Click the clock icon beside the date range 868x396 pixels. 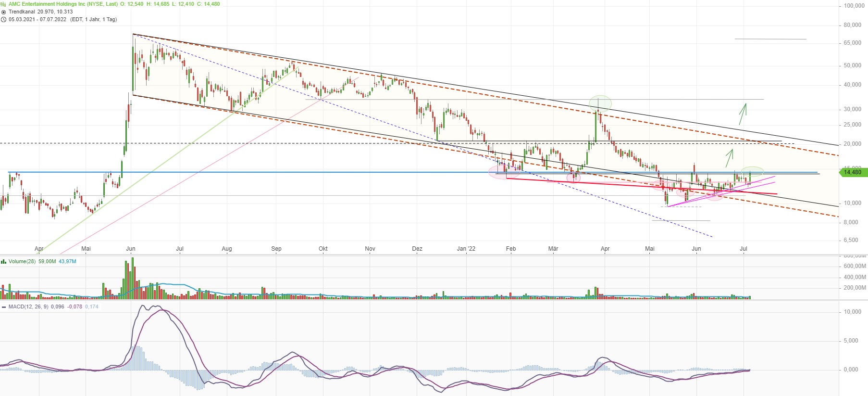pyautogui.click(x=4, y=20)
